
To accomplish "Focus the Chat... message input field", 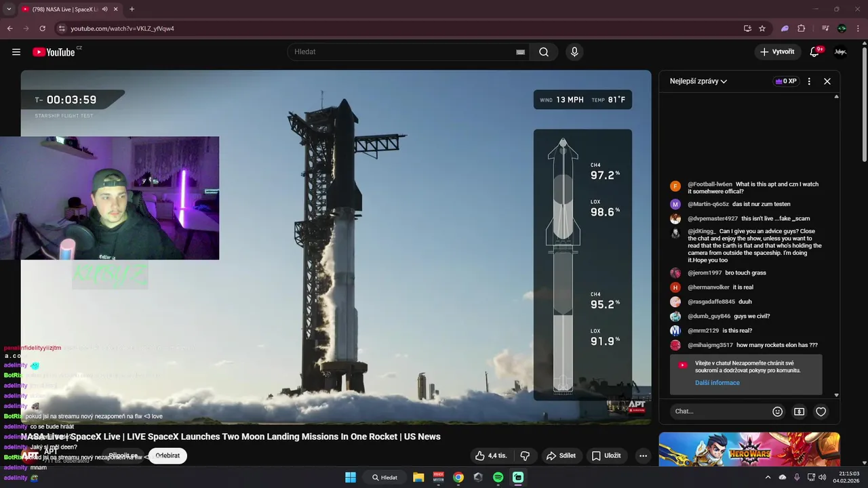I will [x=720, y=411].
